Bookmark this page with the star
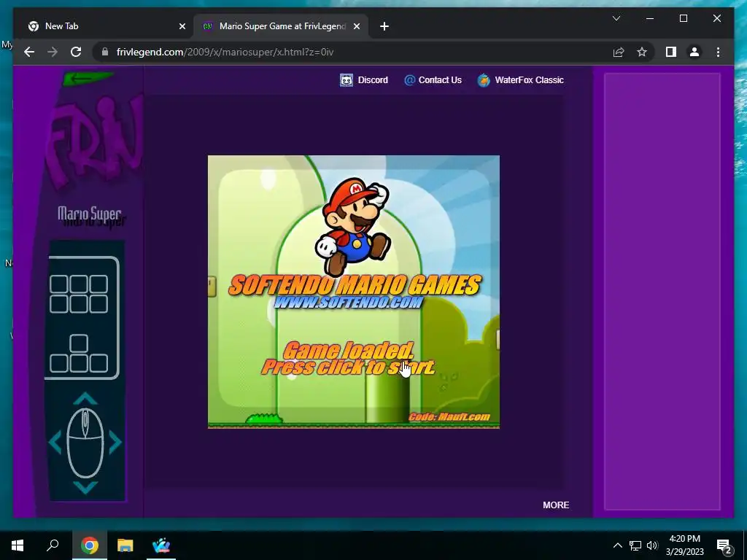 (x=642, y=52)
